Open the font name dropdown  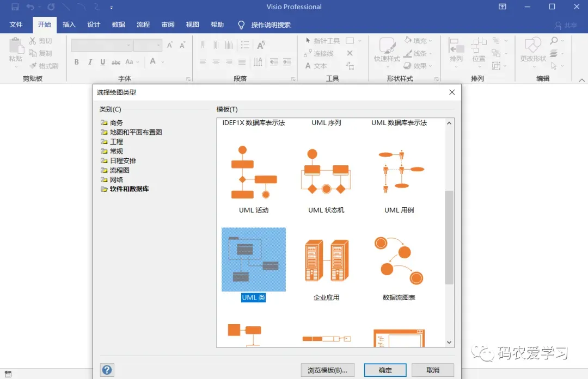[x=128, y=45]
